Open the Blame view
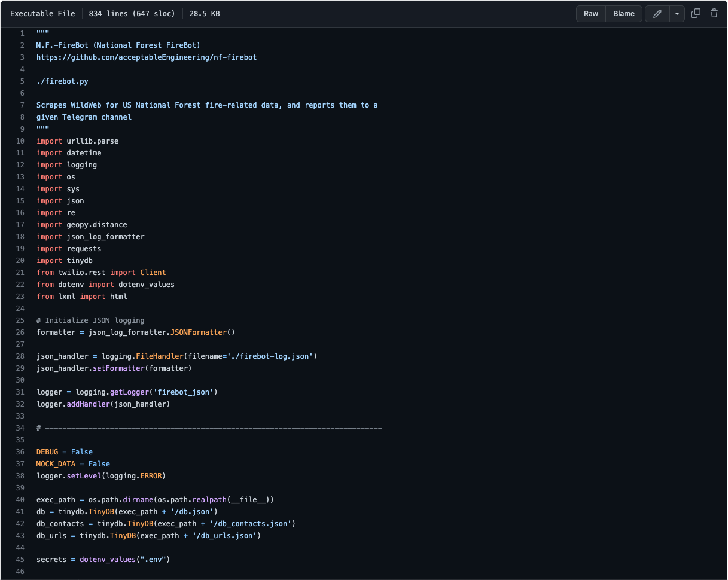 pos(624,14)
